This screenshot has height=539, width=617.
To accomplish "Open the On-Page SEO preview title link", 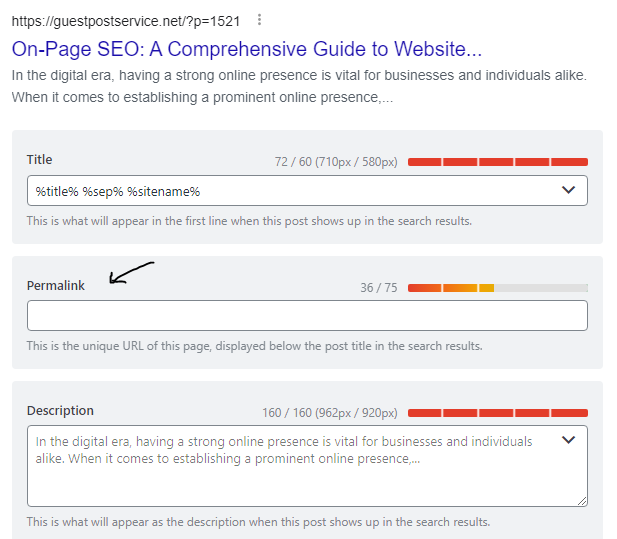I will tap(247, 49).
